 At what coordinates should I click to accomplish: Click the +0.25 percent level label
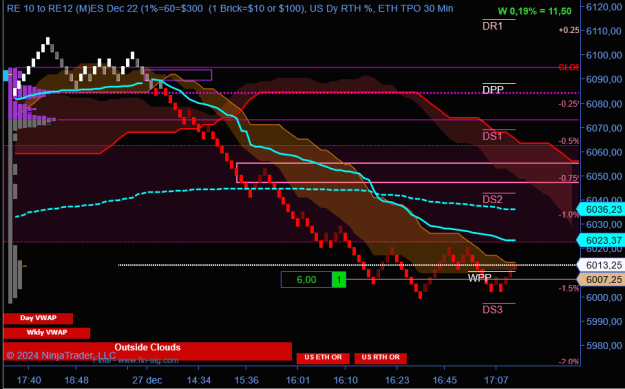(569, 30)
